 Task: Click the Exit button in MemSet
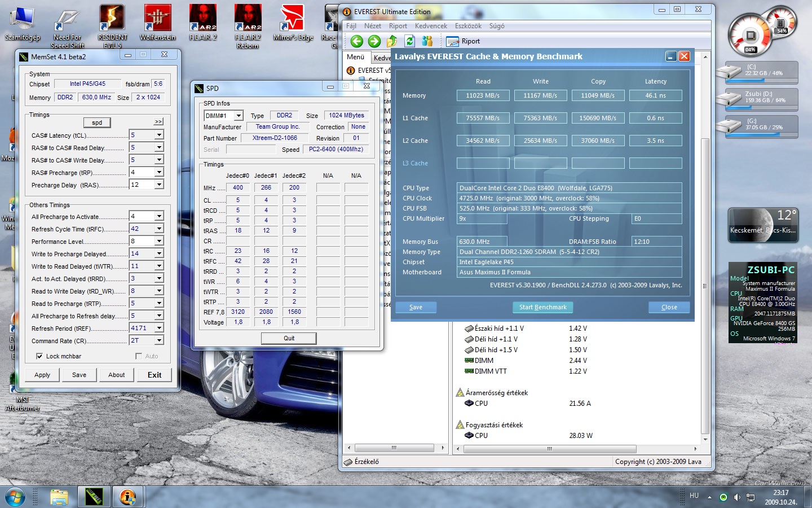(x=155, y=375)
